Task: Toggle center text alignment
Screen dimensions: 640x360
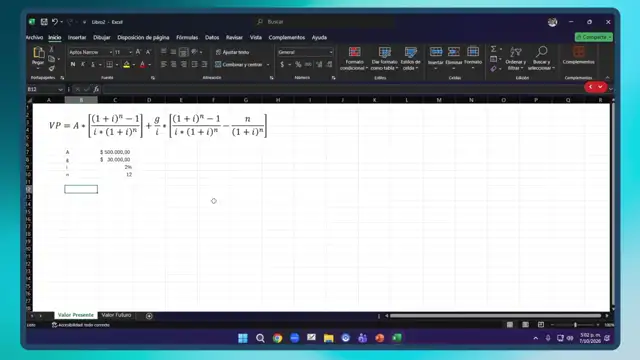Action: (173, 64)
